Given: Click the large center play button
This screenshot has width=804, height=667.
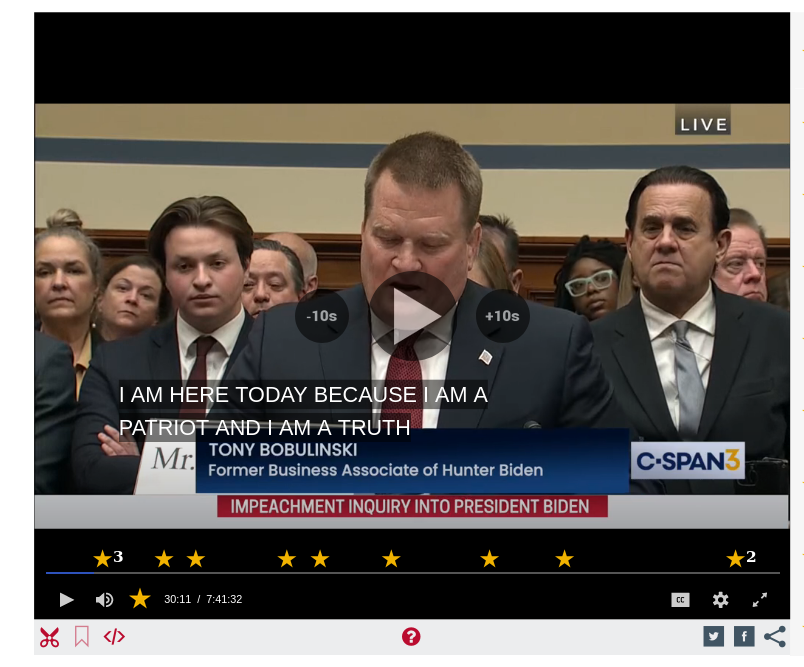Looking at the screenshot, I should pyautogui.click(x=413, y=316).
